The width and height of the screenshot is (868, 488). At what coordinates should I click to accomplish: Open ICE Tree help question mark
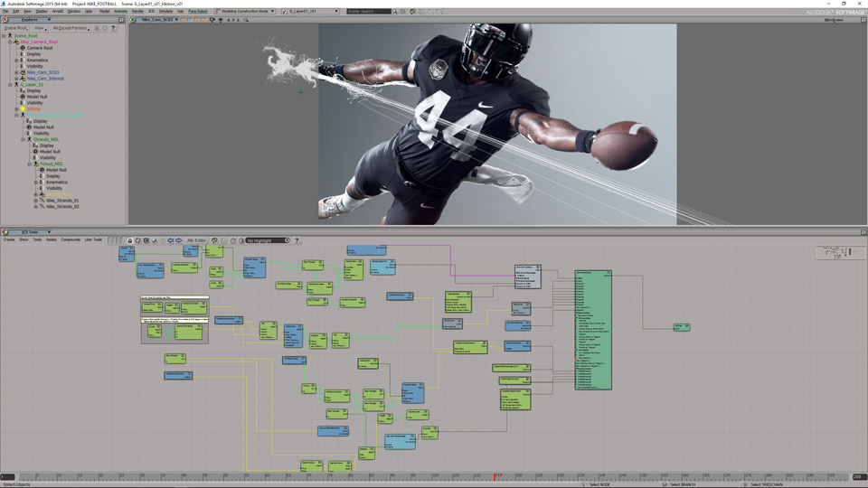[x=297, y=240]
